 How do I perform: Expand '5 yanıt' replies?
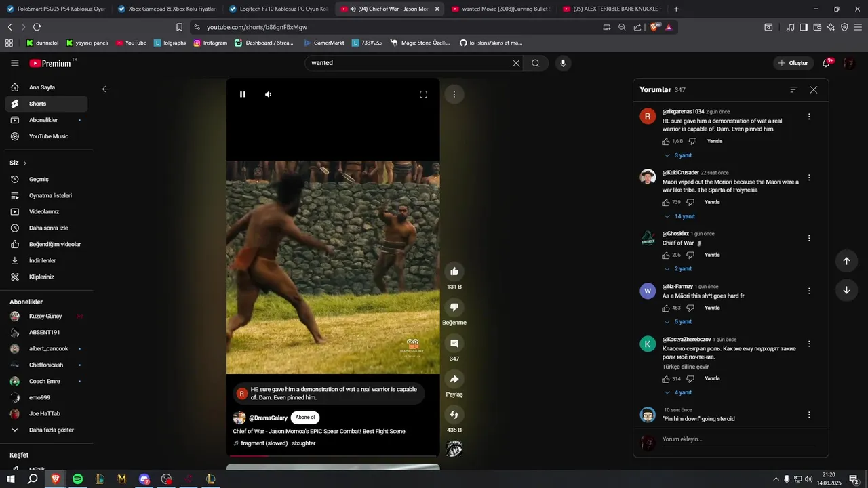pos(677,322)
